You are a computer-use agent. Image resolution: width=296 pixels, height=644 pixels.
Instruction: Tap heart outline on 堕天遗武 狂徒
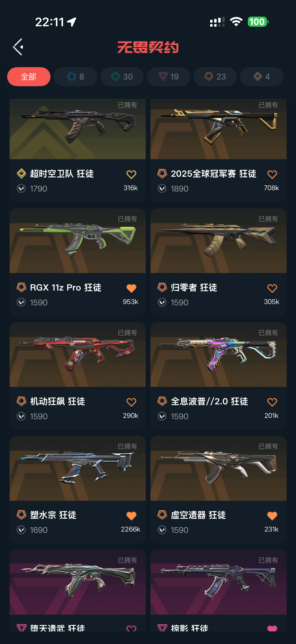tap(131, 628)
